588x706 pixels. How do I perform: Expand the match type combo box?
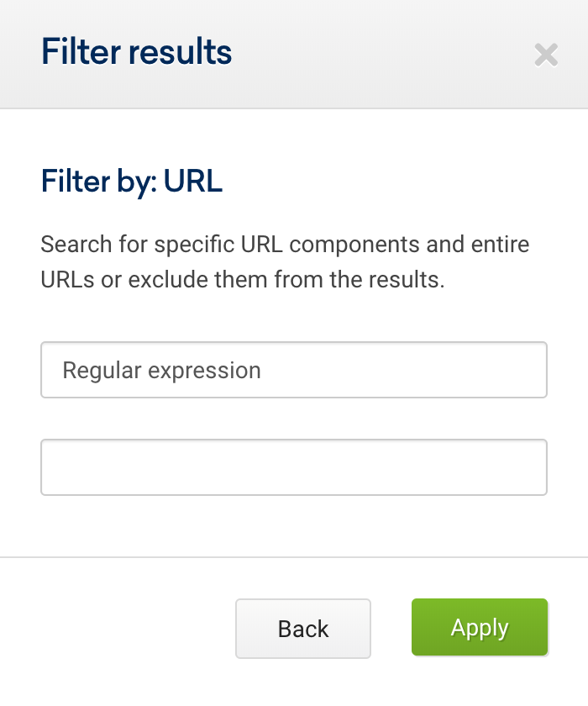point(294,370)
